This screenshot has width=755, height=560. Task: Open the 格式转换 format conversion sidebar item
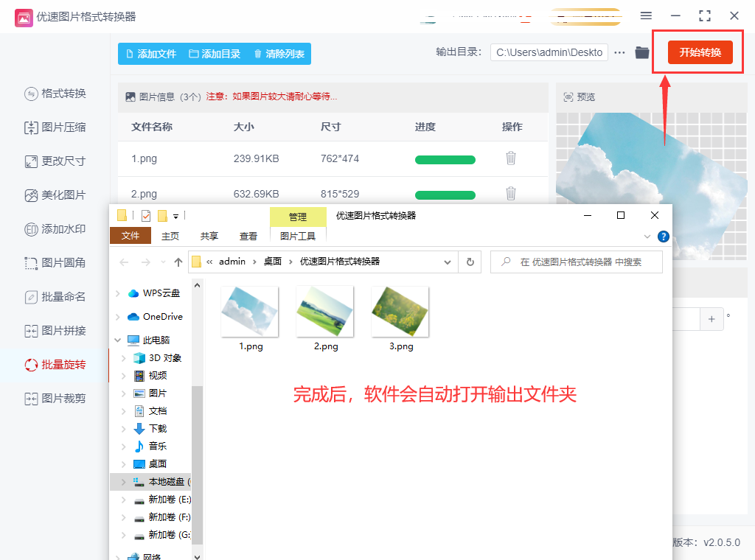[x=55, y=94]
